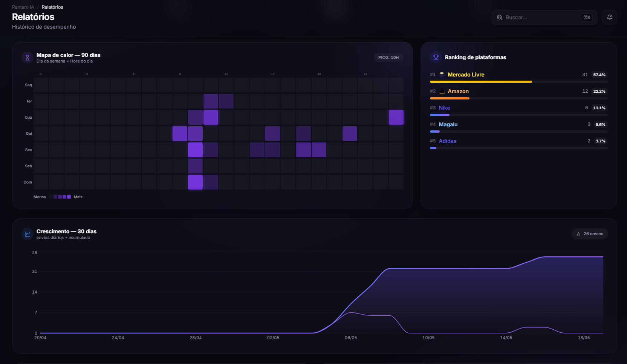Screen dimensions: 627x364
Task: Click the hourglass icon beside Mapa de calor
Action: click(28, 58)
